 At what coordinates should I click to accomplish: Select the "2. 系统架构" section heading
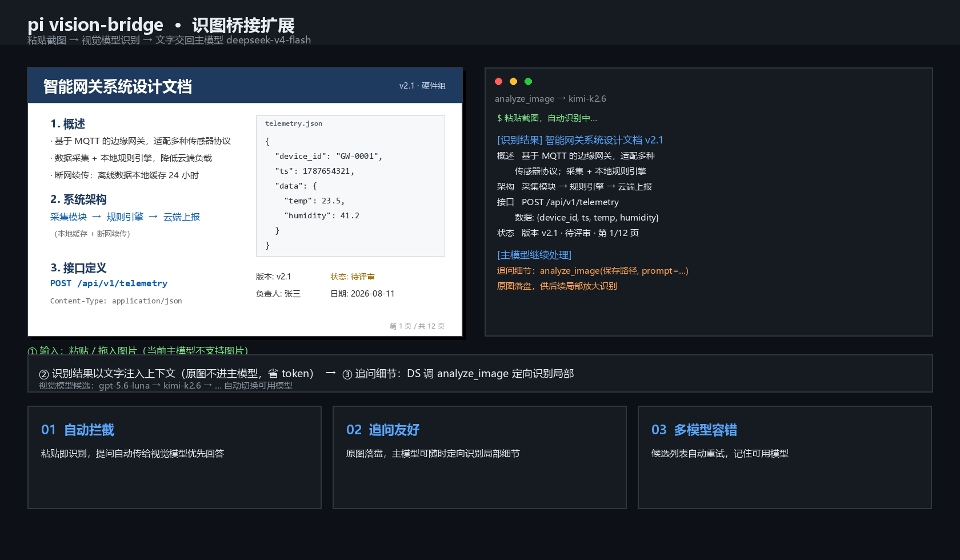[78, 199]
